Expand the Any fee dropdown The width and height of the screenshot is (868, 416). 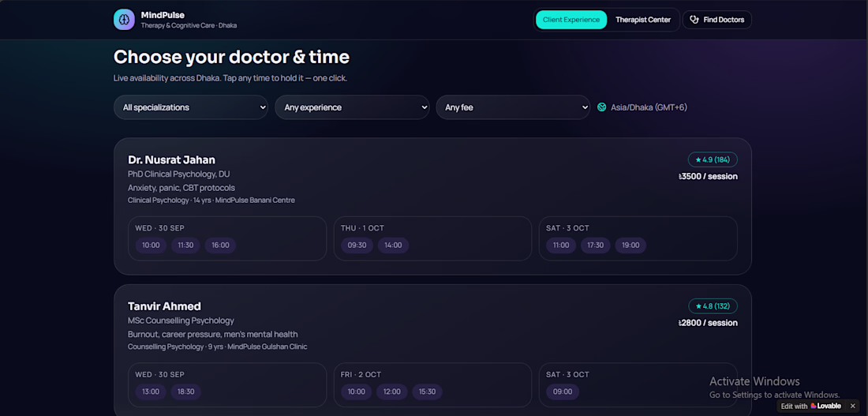point(513,107)
